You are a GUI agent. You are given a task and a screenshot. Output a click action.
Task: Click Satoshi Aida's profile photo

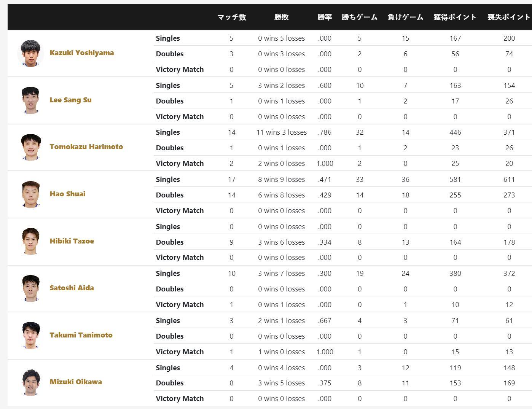click(x=30, y=288)
